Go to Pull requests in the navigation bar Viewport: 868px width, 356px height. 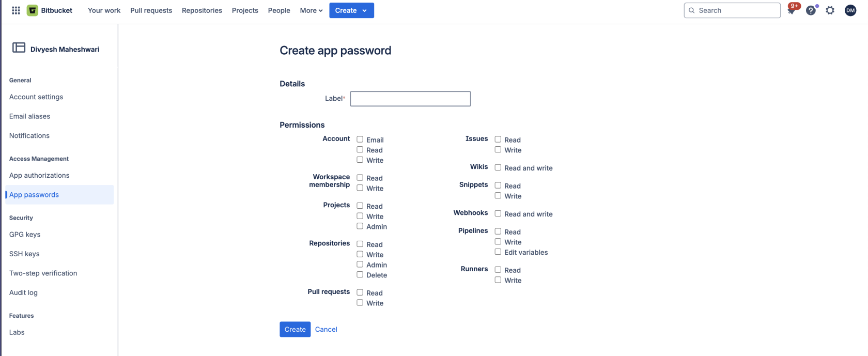(151, 10)
